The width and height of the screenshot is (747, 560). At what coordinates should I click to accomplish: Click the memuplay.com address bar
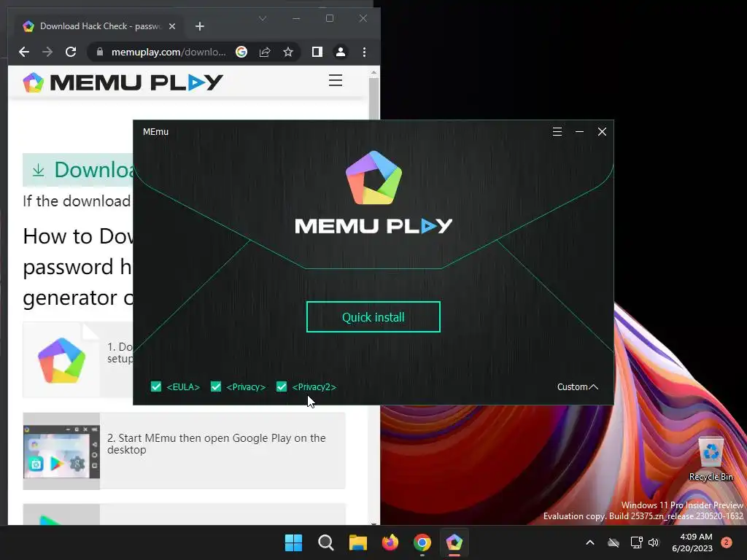click(169, 52)
